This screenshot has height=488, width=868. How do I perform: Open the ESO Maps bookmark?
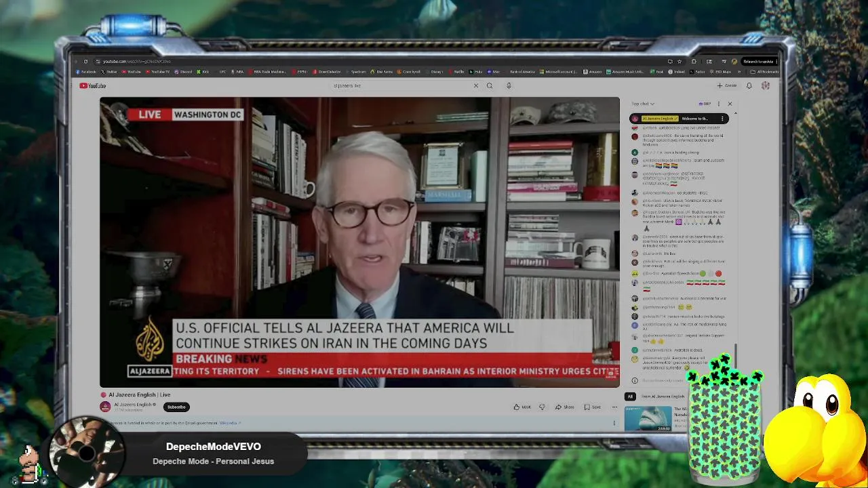pyautogui.click(x=721, y=72)
